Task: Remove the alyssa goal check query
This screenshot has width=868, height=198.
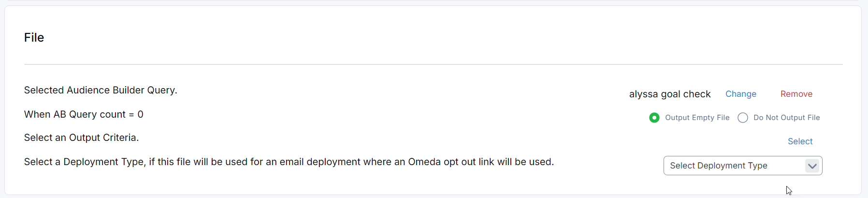Action: (x=796, y=94)
